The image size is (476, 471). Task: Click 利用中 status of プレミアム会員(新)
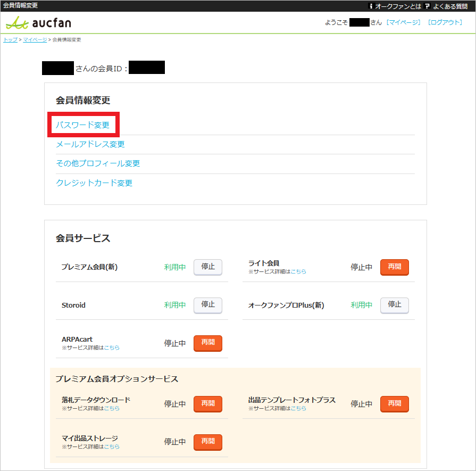175,267
